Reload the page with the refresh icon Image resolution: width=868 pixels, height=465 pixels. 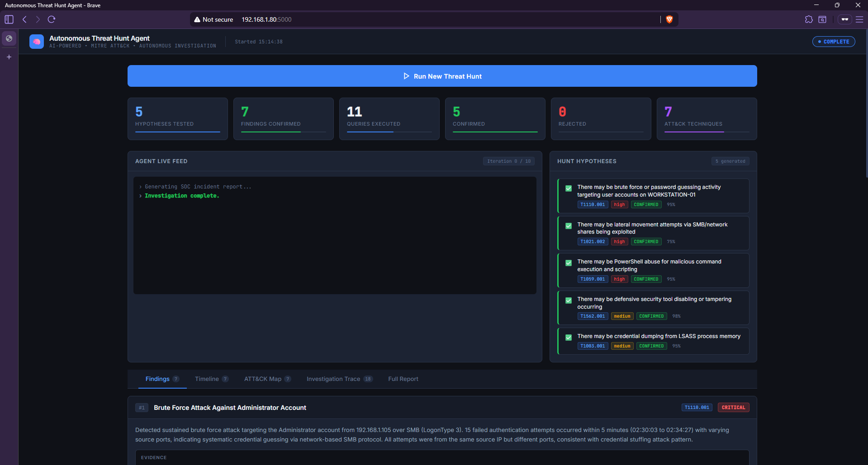(52, 19)
